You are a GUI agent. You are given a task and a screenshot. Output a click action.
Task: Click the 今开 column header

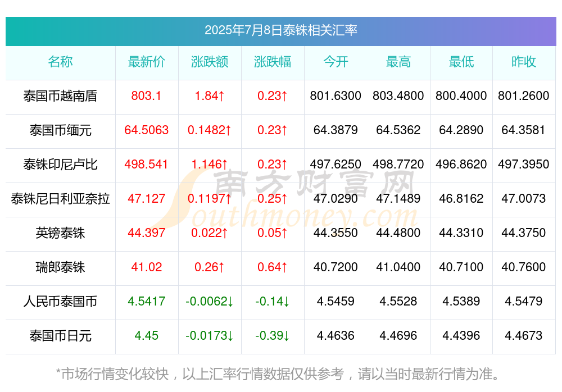click(336, 62)
